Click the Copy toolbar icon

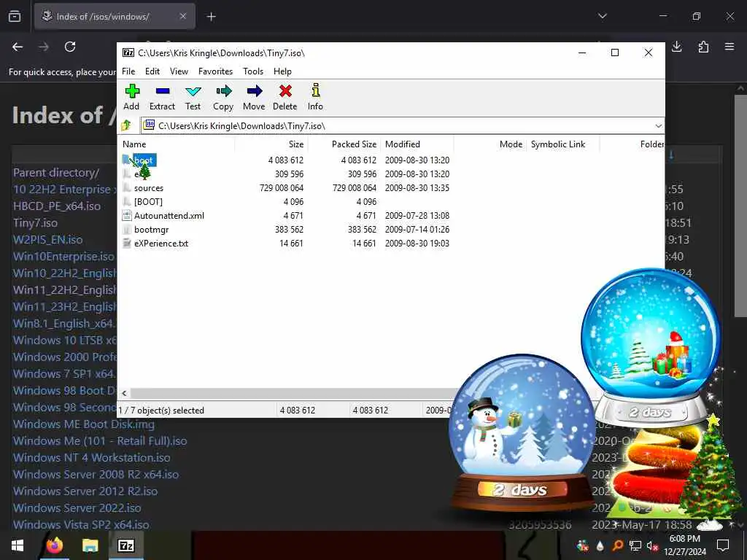[223, 97]
